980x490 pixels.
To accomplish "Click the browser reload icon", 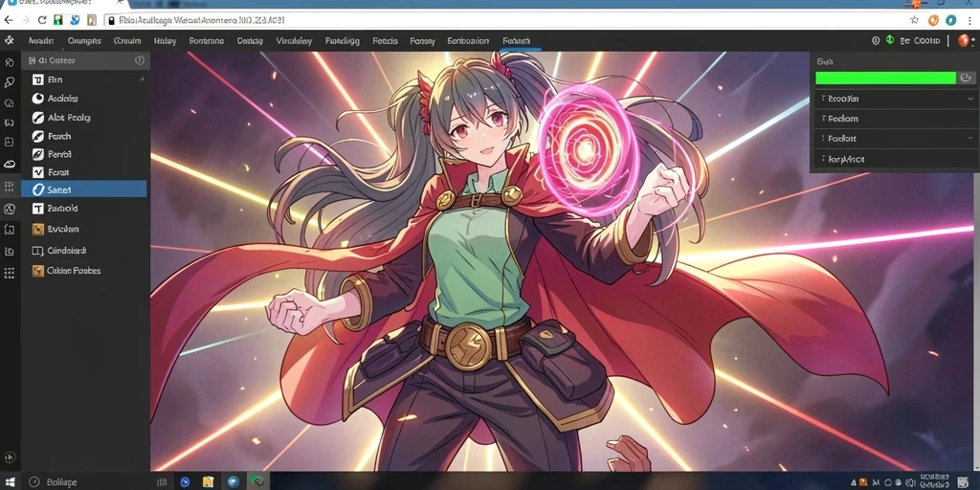I will (x=42, y=20).
